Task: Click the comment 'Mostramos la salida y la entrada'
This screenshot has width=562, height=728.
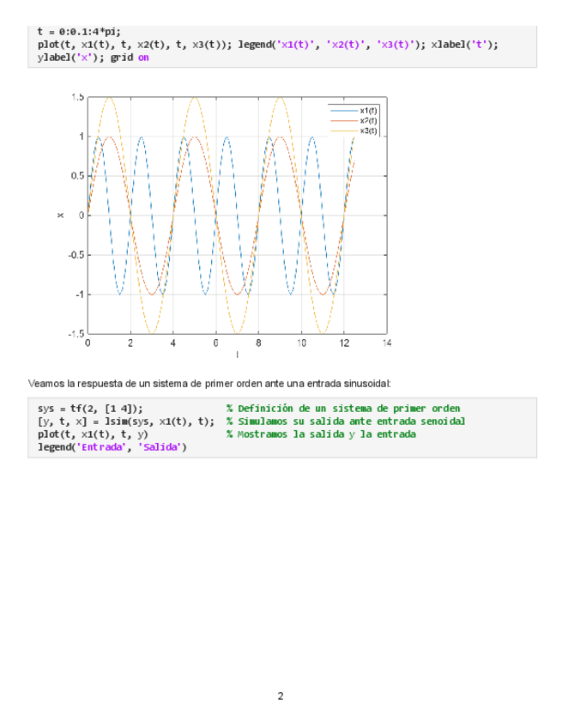Action: 321,434
